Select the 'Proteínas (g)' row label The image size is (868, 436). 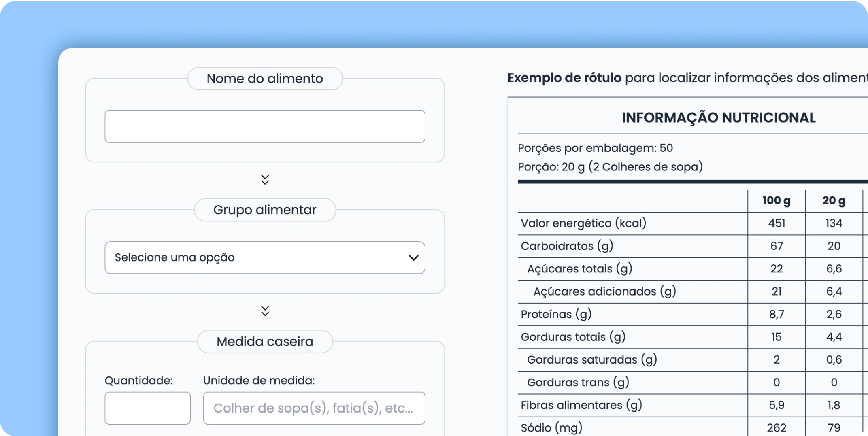click(x=556, y=314)
